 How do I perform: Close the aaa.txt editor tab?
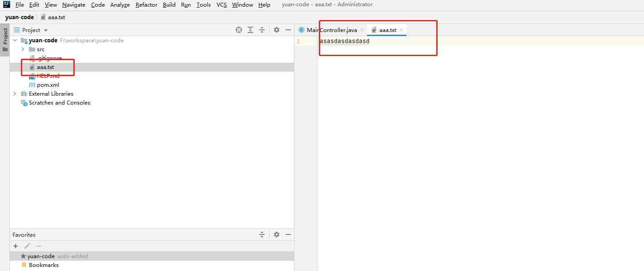(x=401, y=30)
